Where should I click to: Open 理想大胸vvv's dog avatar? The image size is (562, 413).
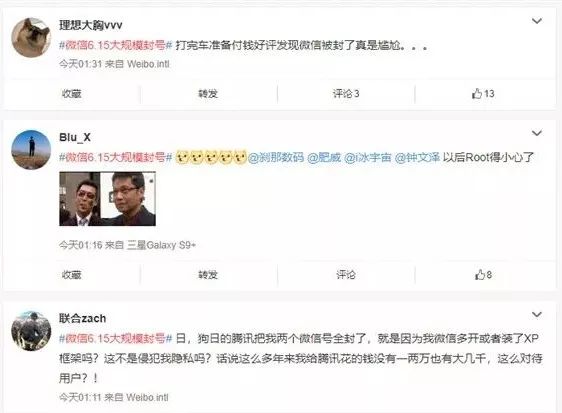click(x=31, y=38)
